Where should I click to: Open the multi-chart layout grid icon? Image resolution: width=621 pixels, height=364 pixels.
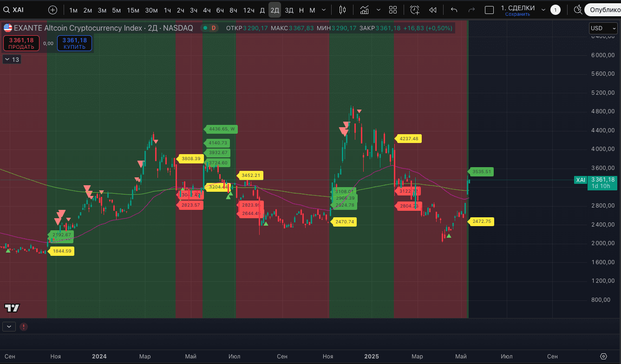coord(393,9)
